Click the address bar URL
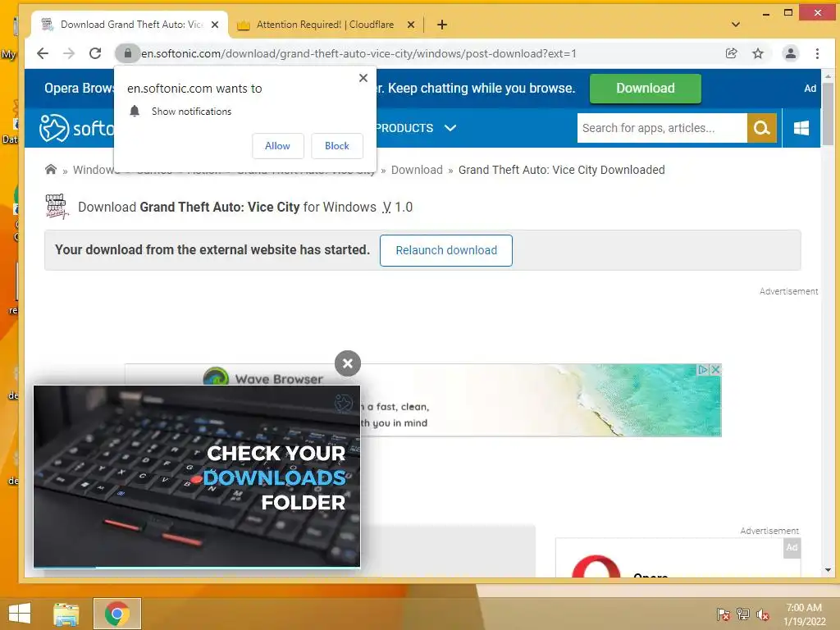840x630 pixels. pyautogui.click(x=358, y=53)
